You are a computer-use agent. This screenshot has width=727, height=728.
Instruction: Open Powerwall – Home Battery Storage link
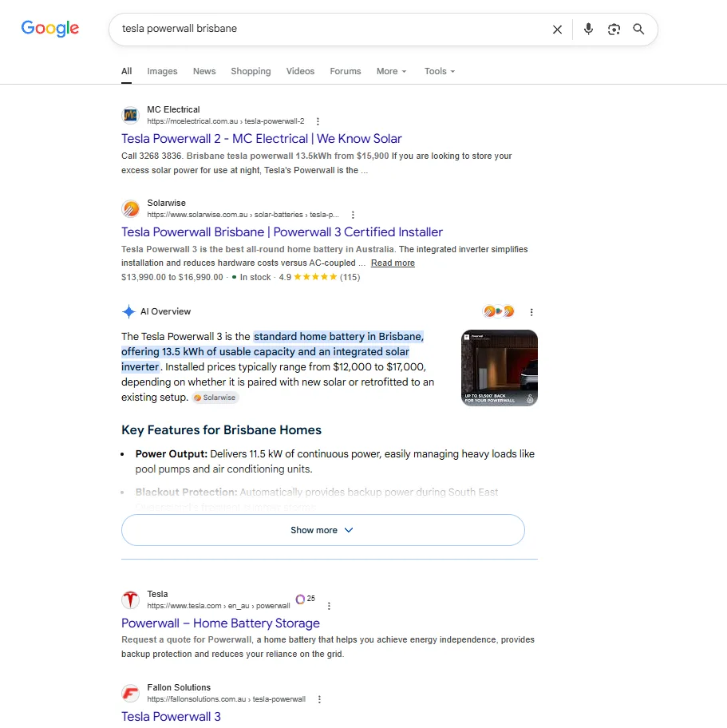[220, 623]
